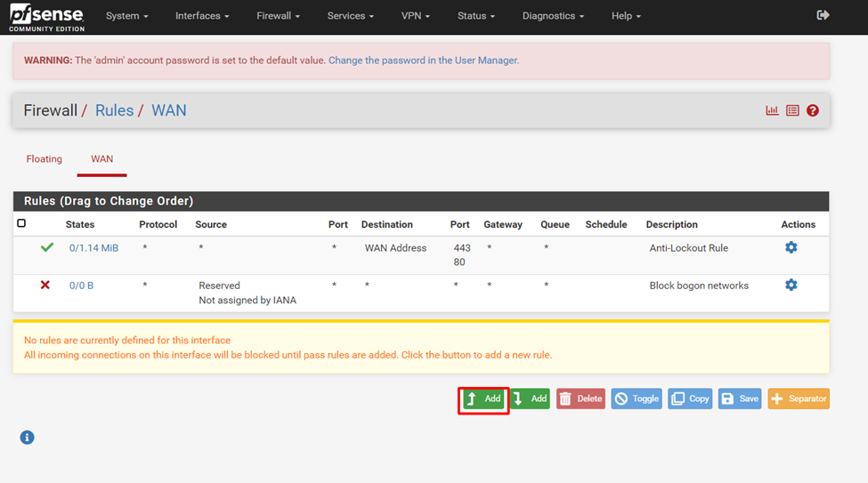Image resolution: width=868 pixels, height=483 pixels.
Task: Click the logout icon in top navbar
Action: click(823, 15)
